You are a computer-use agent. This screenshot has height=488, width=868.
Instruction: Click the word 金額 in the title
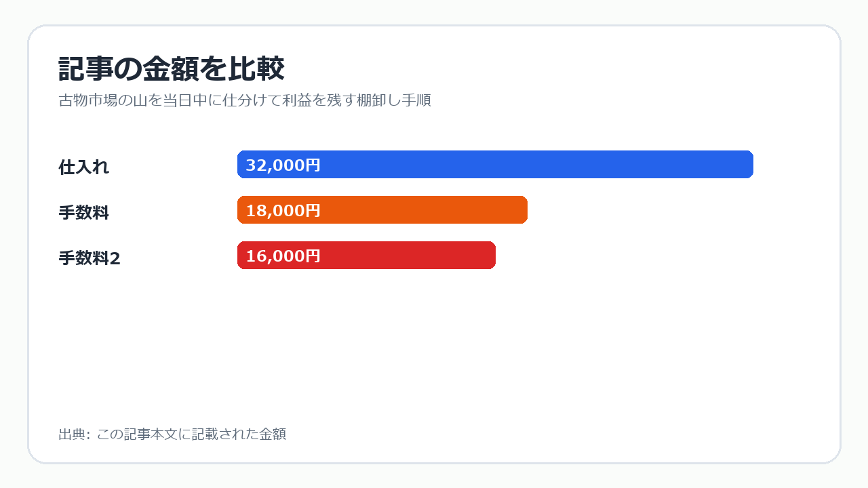[171, 69]
